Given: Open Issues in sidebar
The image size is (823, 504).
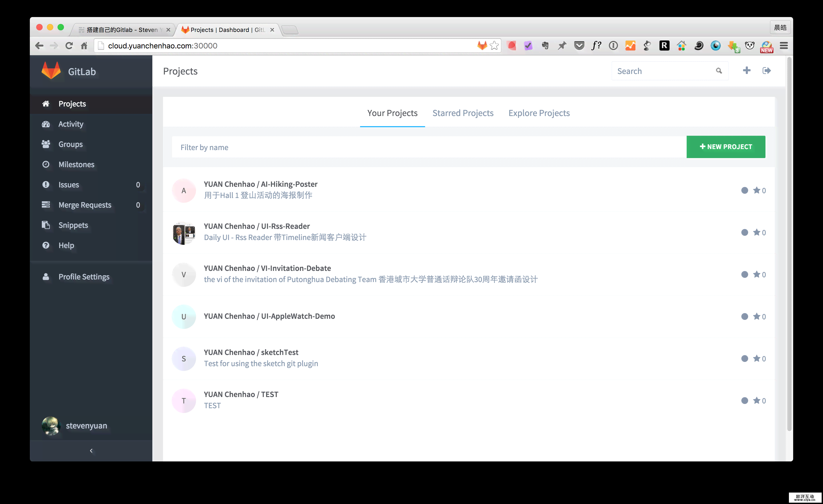Looking at the screenshot, I should click(x=68, y=184).
